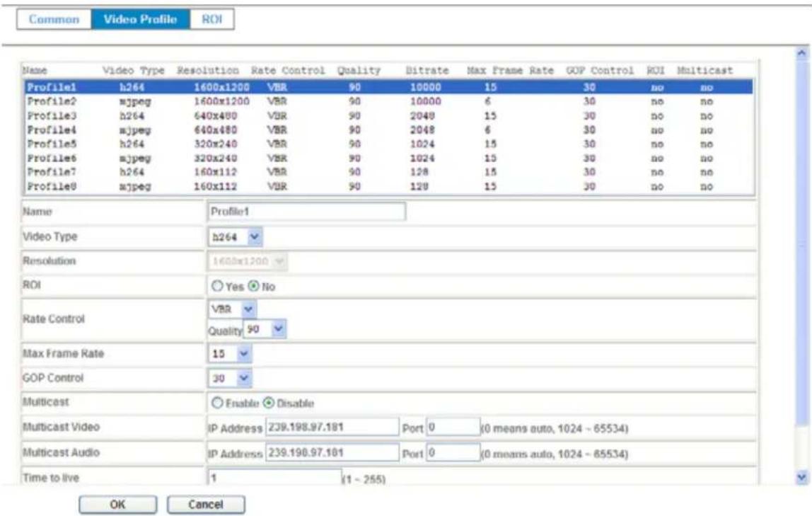Click the Video Type column header

(x=133, y=71)
